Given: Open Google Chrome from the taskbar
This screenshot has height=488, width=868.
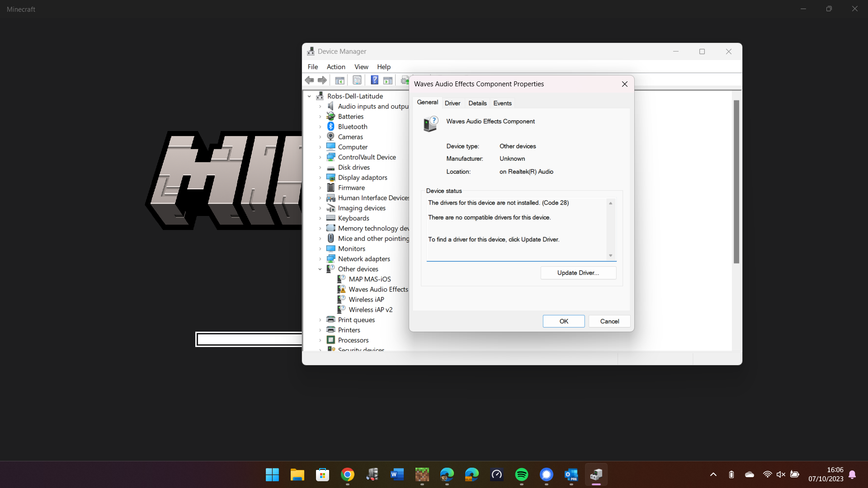Looking at the screenshot, I should pos(347,474).
